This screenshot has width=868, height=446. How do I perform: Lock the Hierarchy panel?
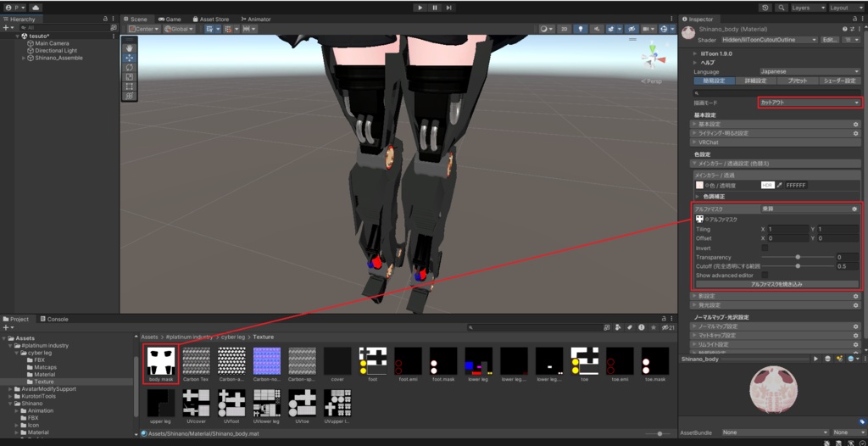(106, 19)
